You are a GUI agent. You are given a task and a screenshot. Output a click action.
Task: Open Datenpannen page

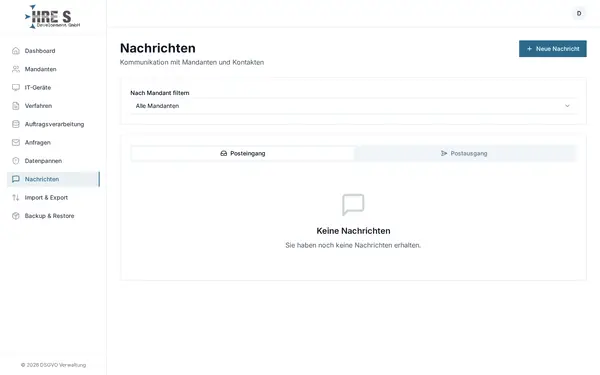pyautogui.click(x=53, y=161)
